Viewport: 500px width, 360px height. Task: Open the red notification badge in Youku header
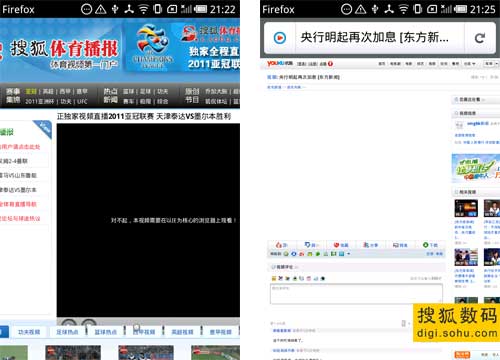(x=330, y=63)
